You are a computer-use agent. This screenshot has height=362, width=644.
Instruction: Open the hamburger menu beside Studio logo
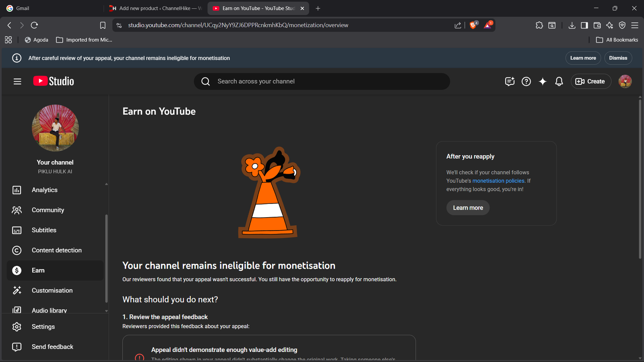tap(17, 81)
